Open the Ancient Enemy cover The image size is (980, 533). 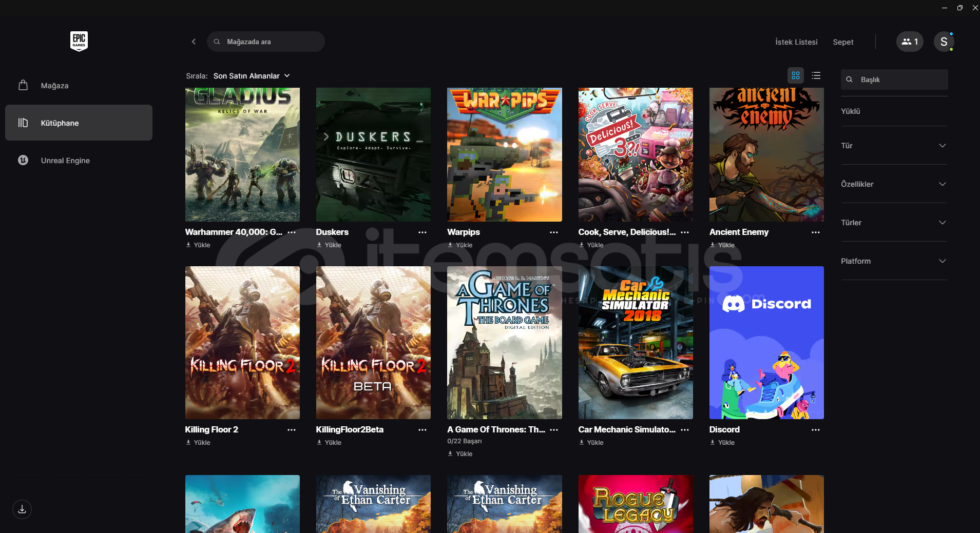click(x=766, y=154)
